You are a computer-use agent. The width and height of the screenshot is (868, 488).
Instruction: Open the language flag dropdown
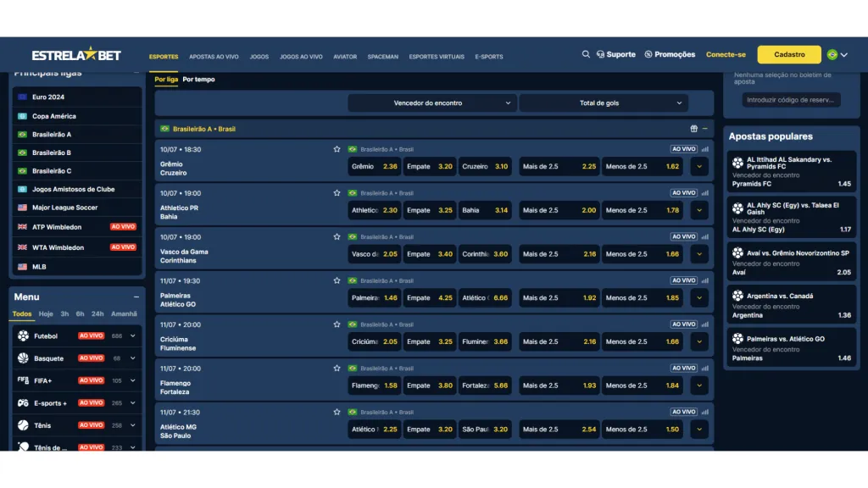pos(837,55)
